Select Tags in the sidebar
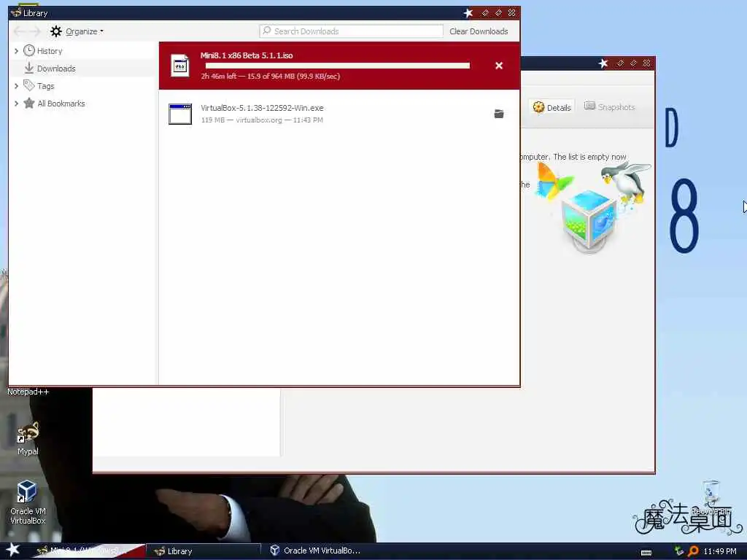Image resolution: width=747 pixels, height=560 pixels. coord(46,86)
